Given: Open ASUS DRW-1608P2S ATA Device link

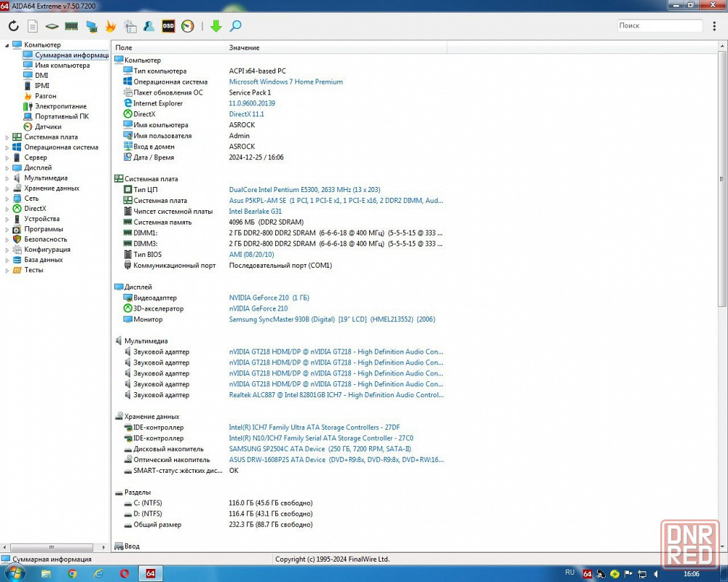Looking at the screenshot, I should click(336, 460).
